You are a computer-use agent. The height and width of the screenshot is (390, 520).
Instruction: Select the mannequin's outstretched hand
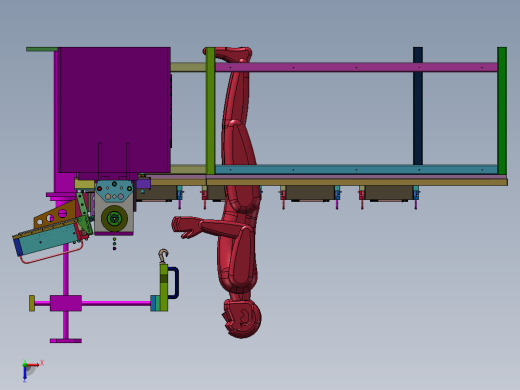pyautogui.click(x=186, y=227)
